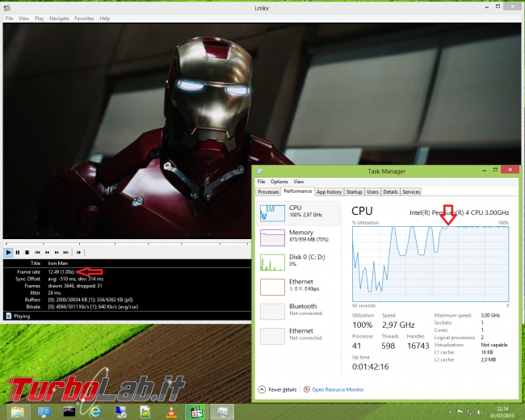Click the Handles count 16743

(x=418, y=346)
